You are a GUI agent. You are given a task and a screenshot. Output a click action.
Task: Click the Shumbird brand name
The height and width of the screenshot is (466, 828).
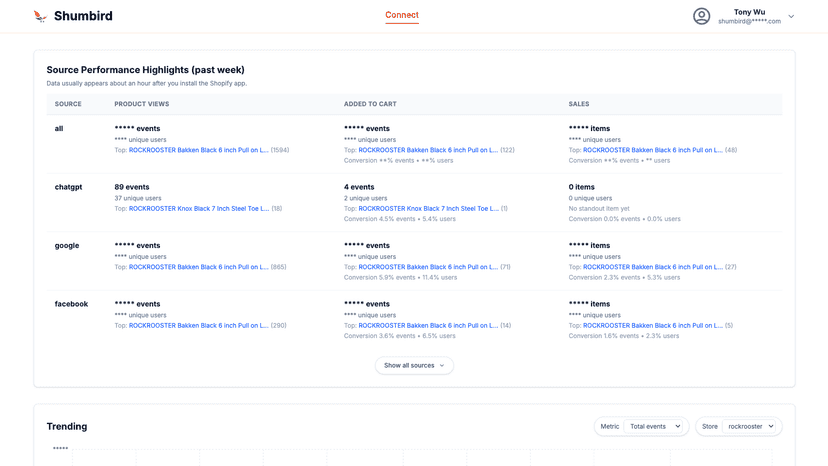coord(83,16)
